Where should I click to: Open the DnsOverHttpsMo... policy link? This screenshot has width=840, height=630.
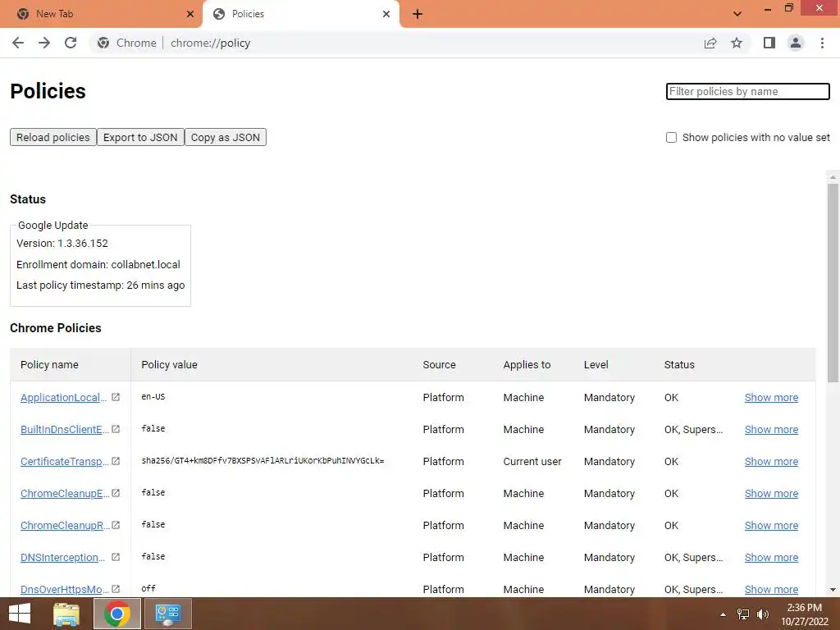pyautogui.click(x=65, y=589)
